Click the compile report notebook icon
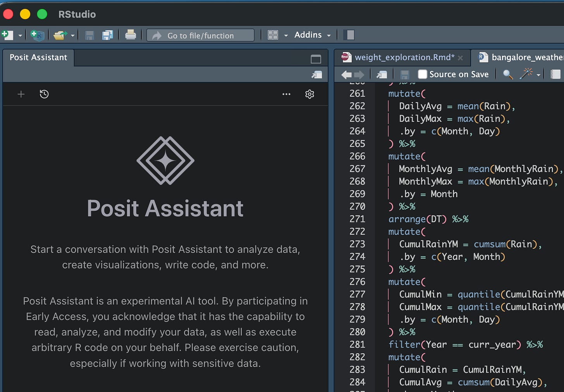 coord(555,74)
